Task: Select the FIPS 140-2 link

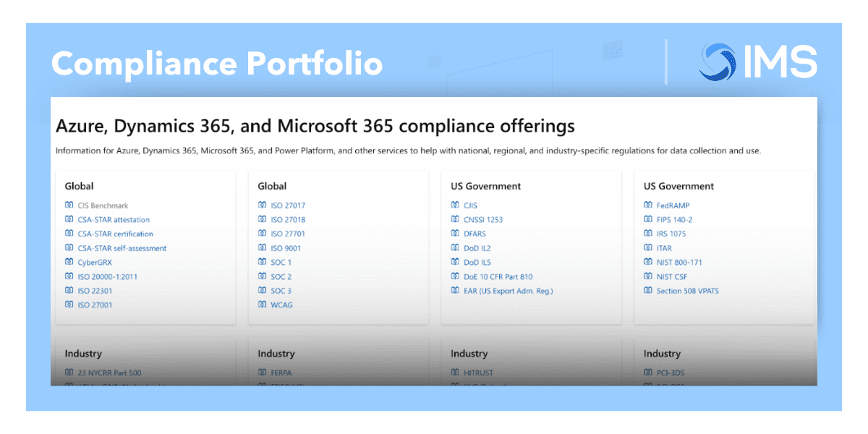Action: [x=674, y=220]
